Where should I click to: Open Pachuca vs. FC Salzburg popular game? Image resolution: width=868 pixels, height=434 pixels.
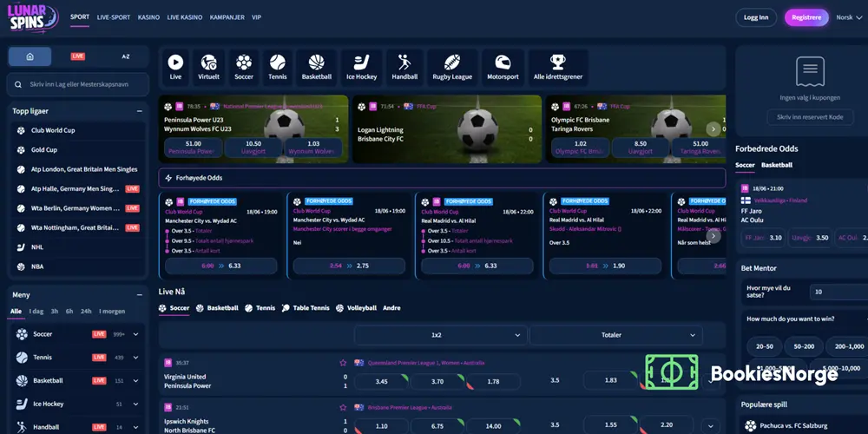[x=805, y=425]
